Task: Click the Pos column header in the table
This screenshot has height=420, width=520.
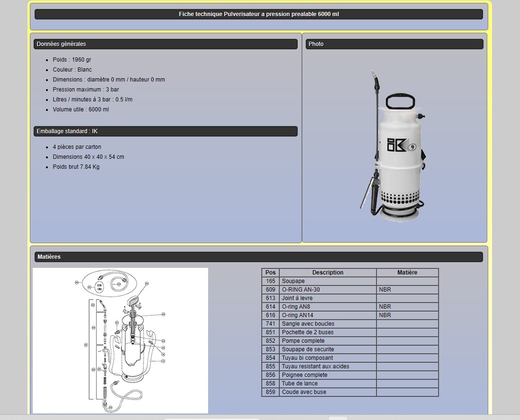Action: point(270,273)
